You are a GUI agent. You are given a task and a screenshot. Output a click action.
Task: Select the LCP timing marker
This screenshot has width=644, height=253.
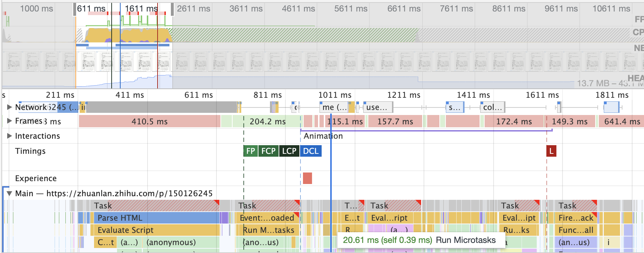(289, 151)
